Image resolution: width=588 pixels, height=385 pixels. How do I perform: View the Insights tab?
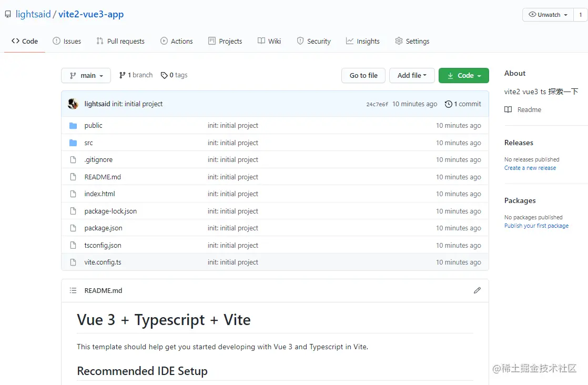point(362,41)
